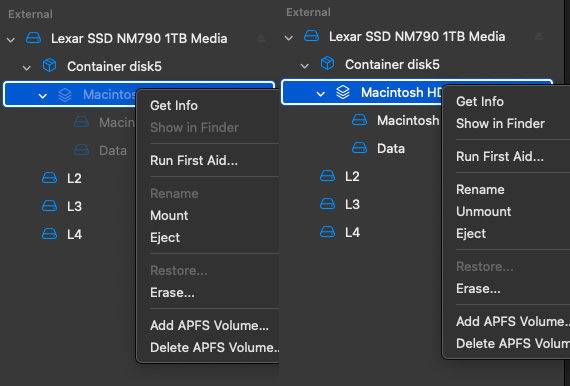The height and width of the screenshot is (386, 570).
Task: Click the L2 volume icon in right panel
Action: click(328, 176)
